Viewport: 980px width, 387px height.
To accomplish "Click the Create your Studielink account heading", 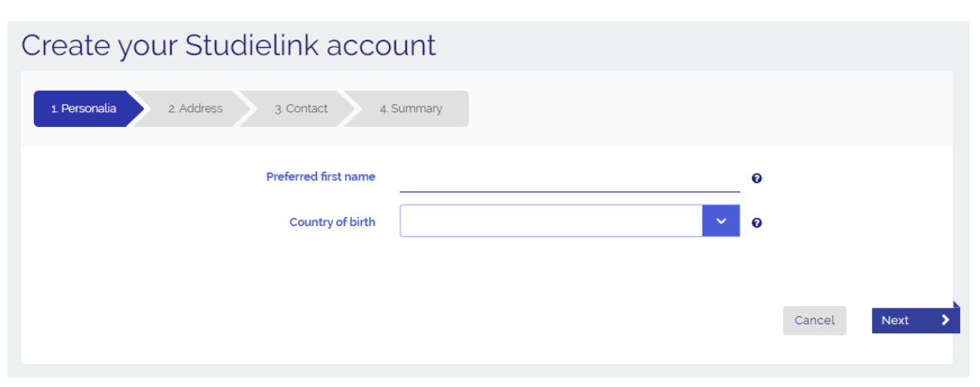I will [229, 45].
